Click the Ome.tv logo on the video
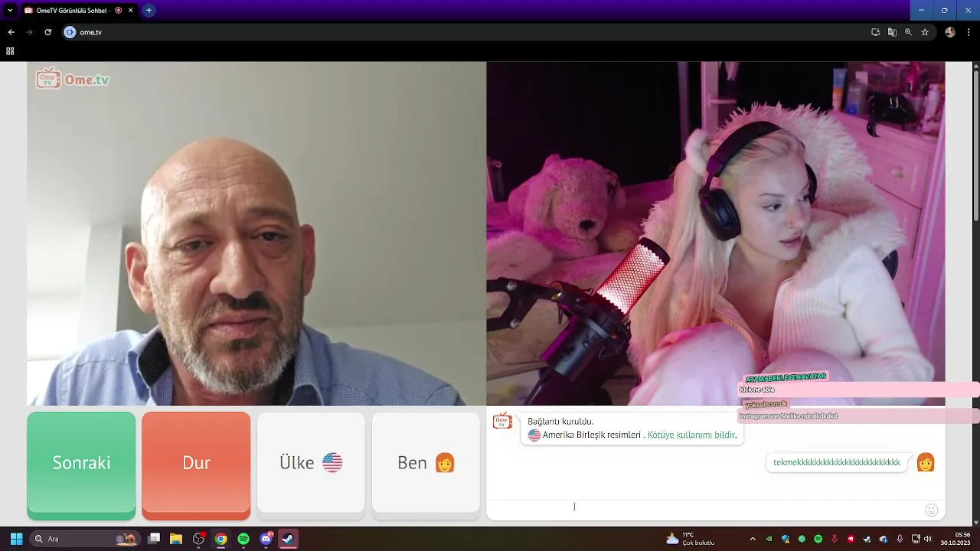The image size is (980, 551). pos(73,79)
